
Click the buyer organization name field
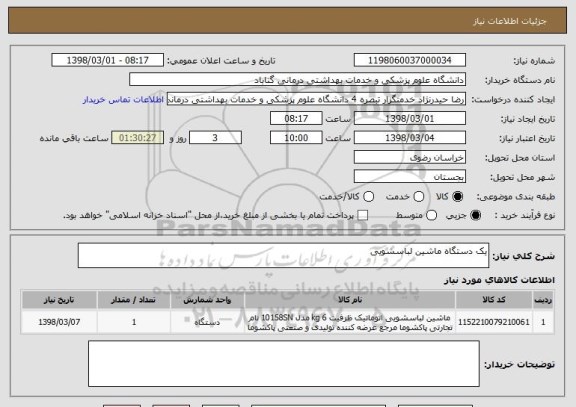point(298,80)
